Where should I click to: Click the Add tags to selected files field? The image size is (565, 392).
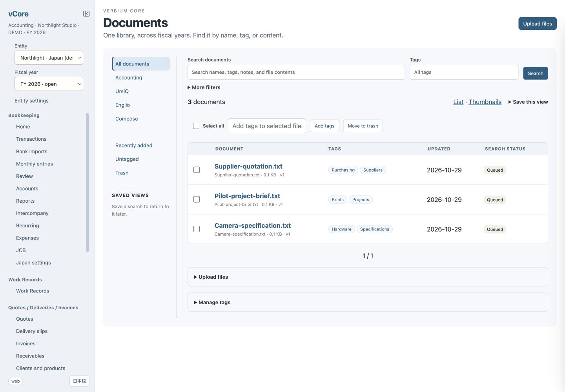pyautogui.click(x=267, y=126)
